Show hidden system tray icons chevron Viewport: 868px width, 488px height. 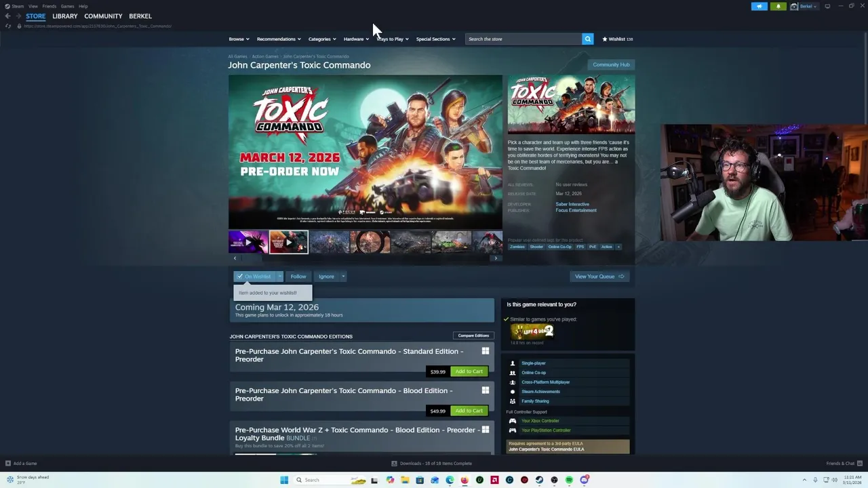pyautogui.click(x=804, y=480)
